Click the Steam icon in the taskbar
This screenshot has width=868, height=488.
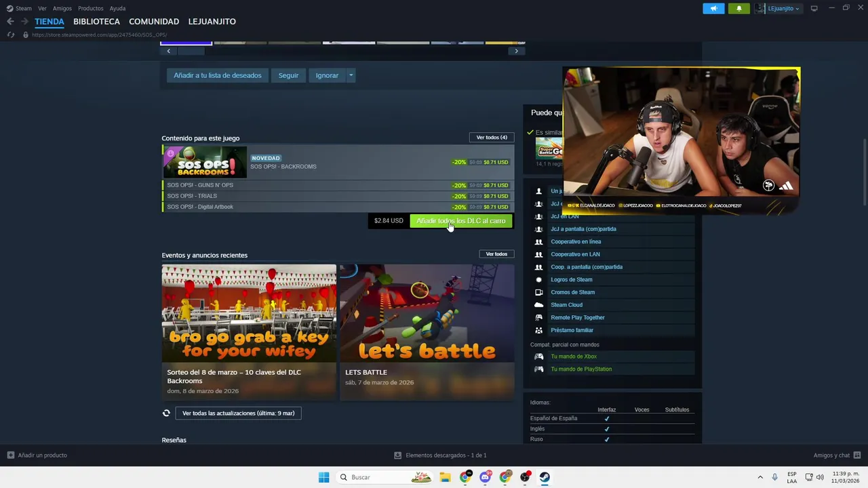pyautogui.click(x=545, y=477)
